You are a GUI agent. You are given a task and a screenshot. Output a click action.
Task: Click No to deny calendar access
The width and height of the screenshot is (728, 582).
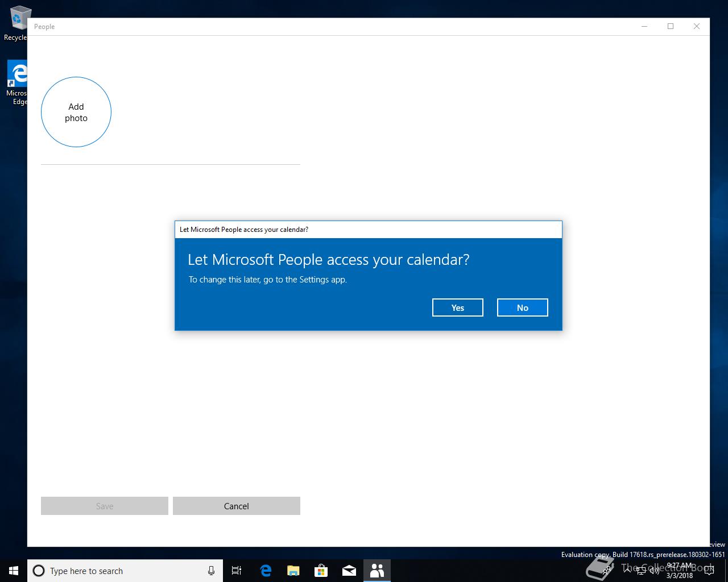(522, 307)
